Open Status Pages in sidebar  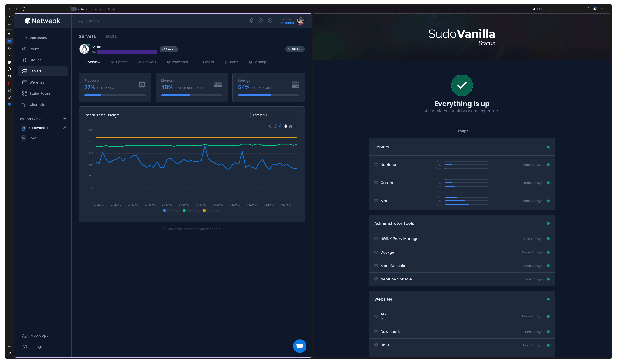tap(40, 93)
